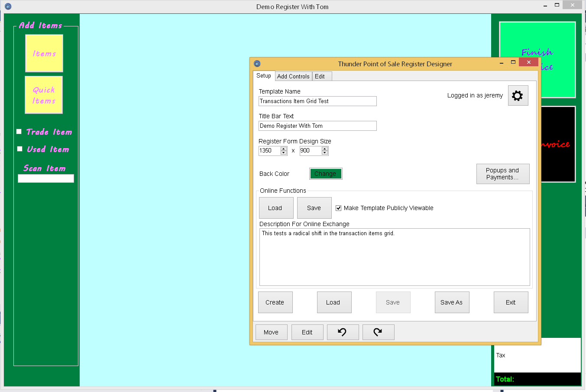Screen dimensions: 586x392
Task: Open account settings via the gear icon
Action: [x=518, y=95]
